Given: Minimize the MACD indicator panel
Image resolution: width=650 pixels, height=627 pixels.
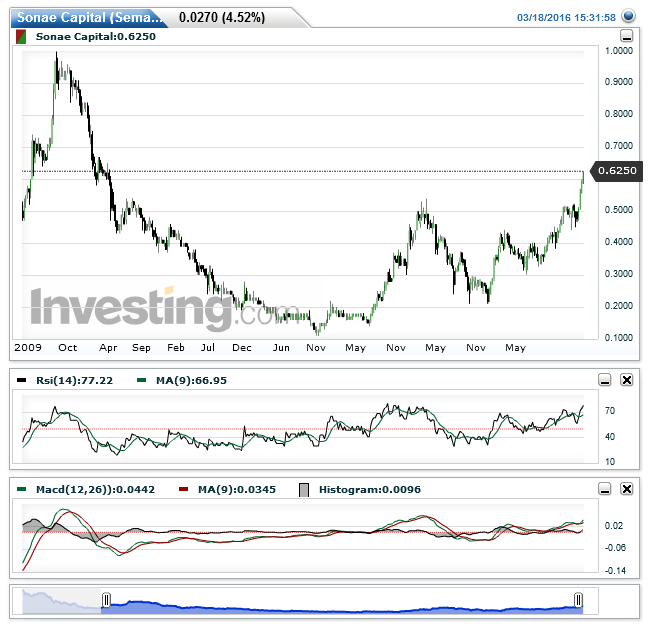Looking at the screenshot, I should (x=605, y=489).
